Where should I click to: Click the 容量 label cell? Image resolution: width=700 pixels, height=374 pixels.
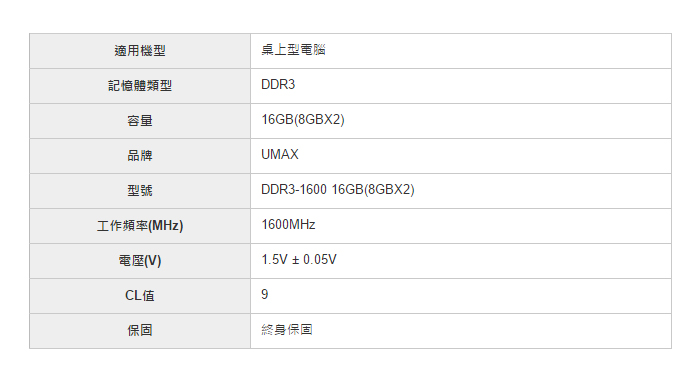pos(140,121)
